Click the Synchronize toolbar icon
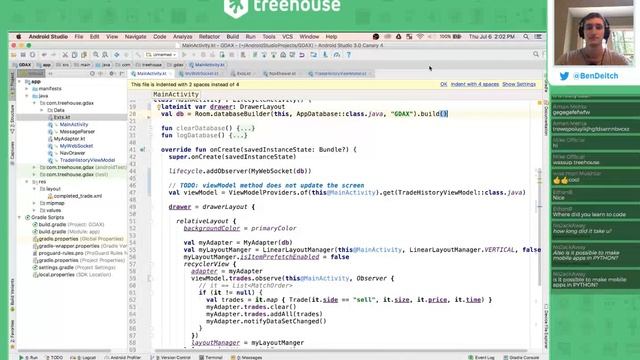Image resolution: width=640 pixels, height=360 pixels. (33, 55)
